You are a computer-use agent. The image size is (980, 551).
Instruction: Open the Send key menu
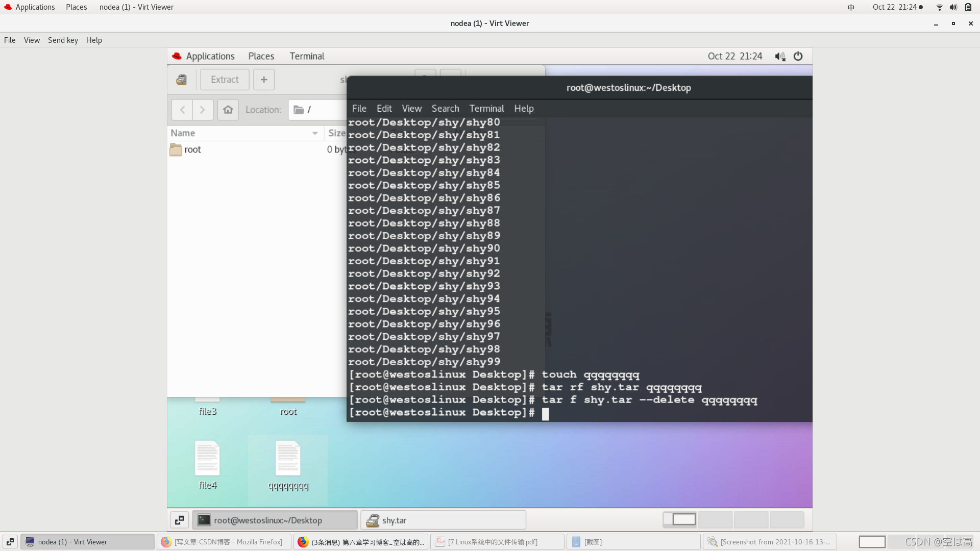tap(63, 40)
